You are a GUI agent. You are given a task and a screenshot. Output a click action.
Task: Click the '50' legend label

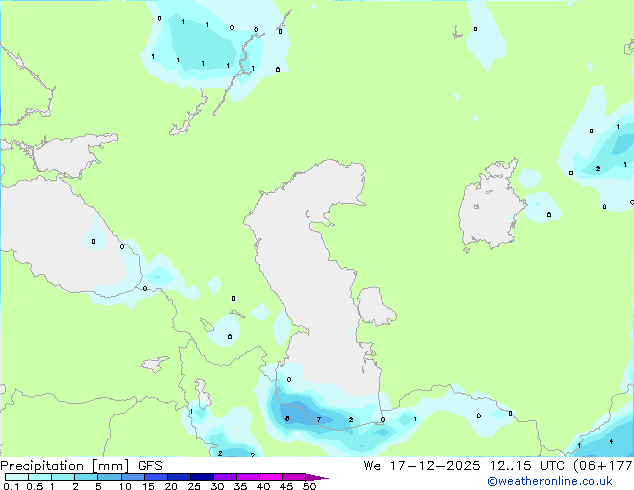[309, 486]
